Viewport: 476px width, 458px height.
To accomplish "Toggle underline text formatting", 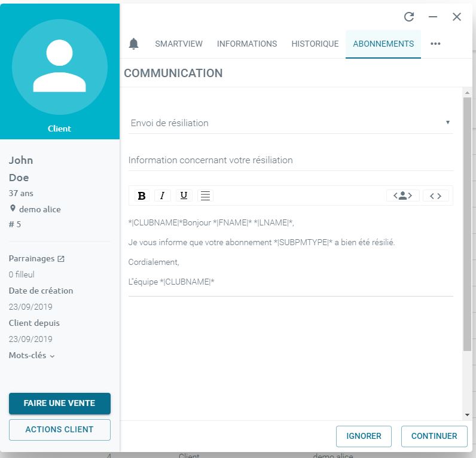I will 184,196.
